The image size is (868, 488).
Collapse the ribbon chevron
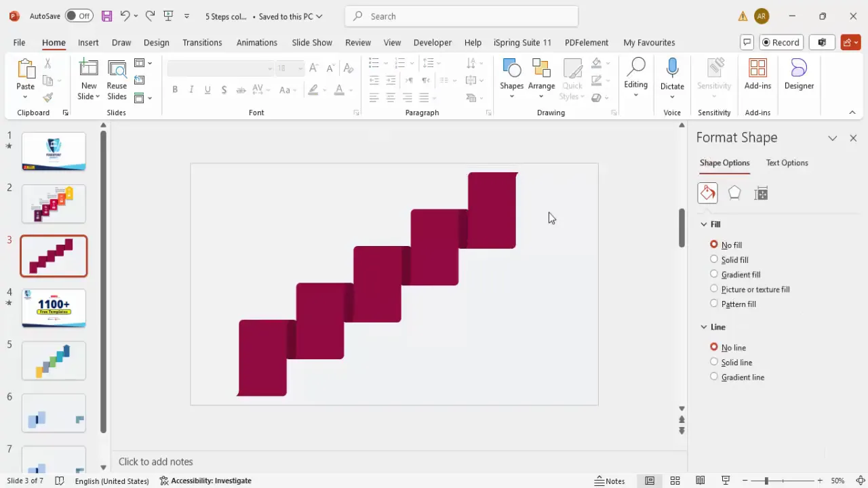coord(852,113)
